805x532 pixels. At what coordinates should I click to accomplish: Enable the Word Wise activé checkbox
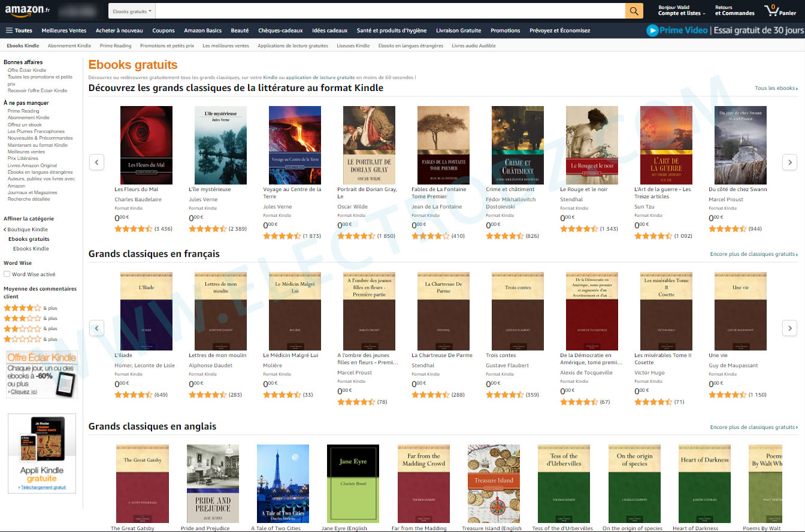point(7,274)
